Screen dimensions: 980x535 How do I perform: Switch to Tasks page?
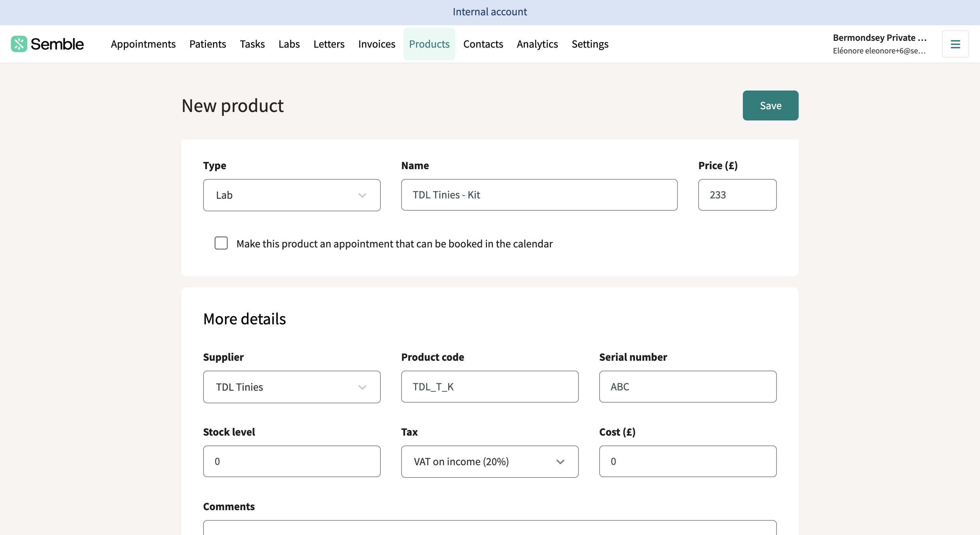(x=252, y=44)
